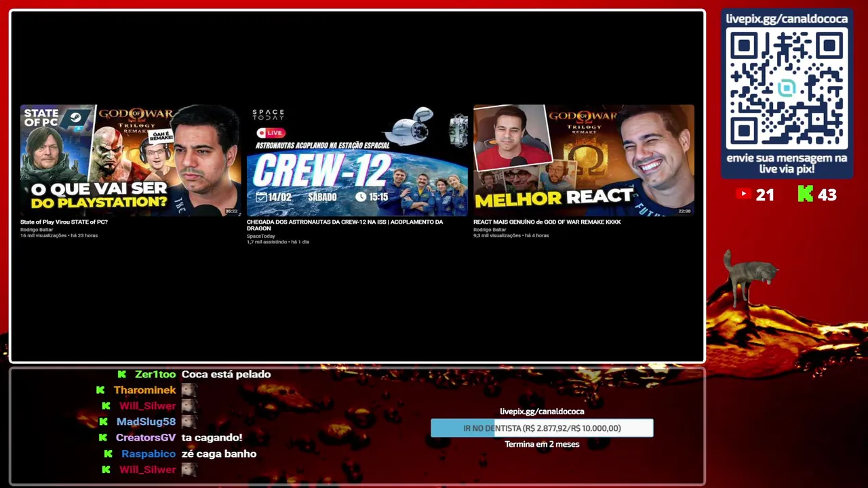Click chat message 'zé caga banho'
868x488 pixels.
click(219, 454)
